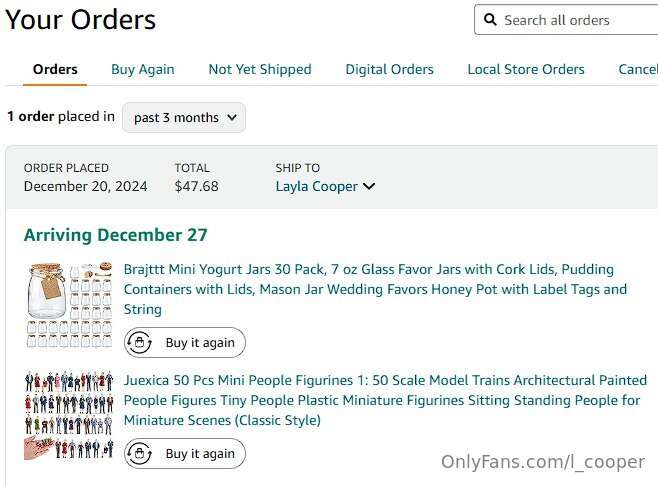
Task: Expand the chevron beside Layla Cooper
Action: pyautogui.click(x=369, y=186)
